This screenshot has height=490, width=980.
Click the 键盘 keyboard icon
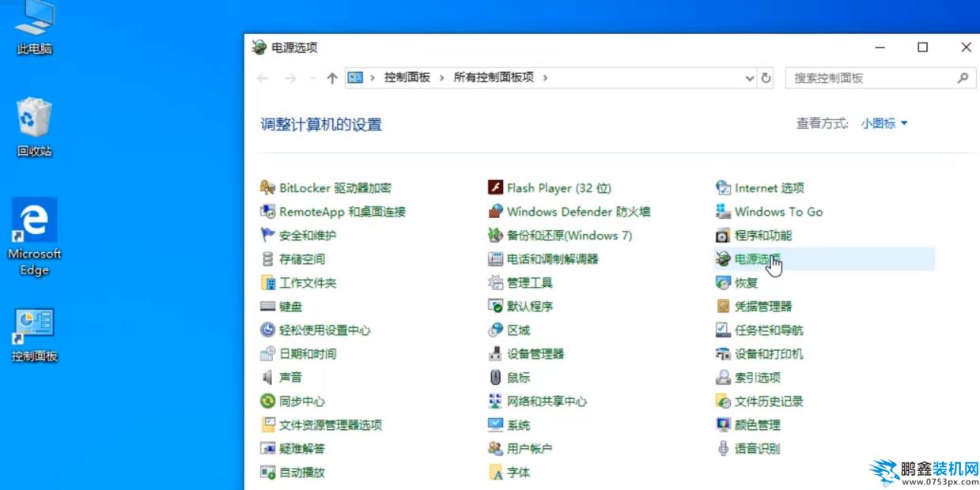(267, 307)
